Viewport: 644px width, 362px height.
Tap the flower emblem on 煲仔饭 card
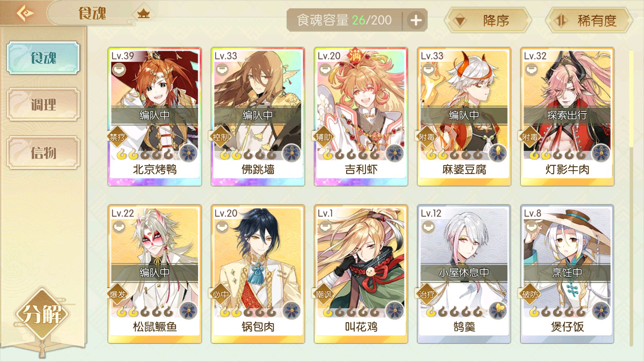coord(601,311)
